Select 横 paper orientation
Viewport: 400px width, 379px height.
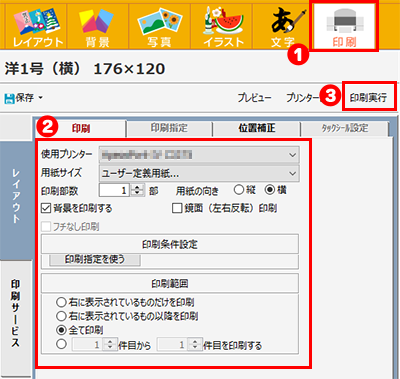tap(270, 190)
